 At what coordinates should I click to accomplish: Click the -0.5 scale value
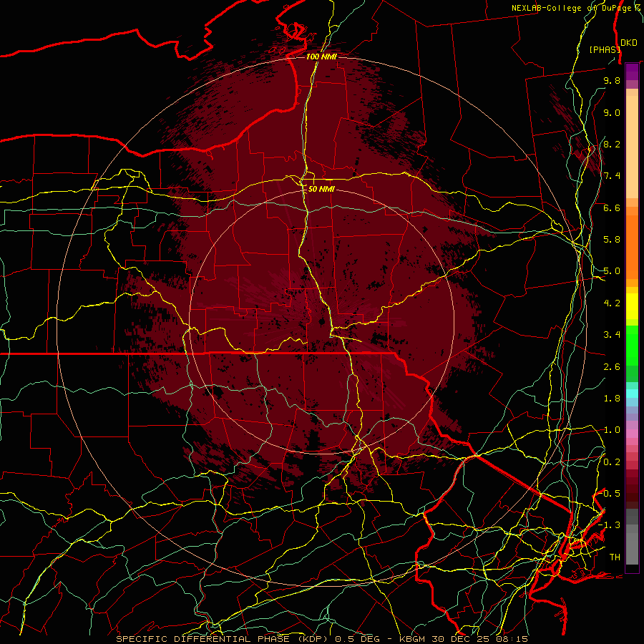click(x=610, y=494)
